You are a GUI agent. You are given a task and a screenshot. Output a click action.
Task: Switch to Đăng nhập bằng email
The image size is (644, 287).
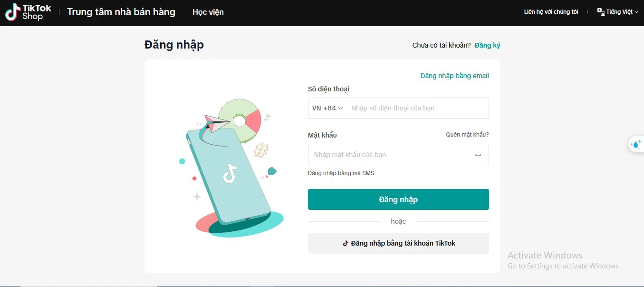pos(454,75)
